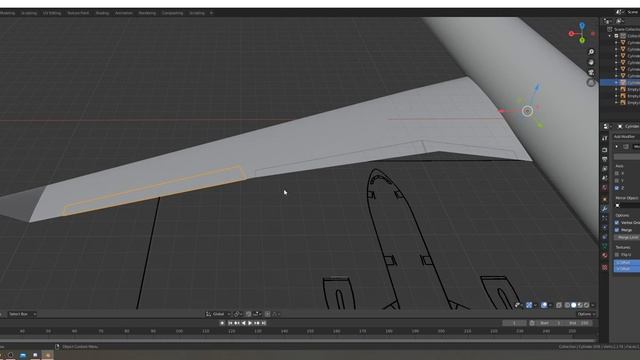
Task: Toggle the Vertex Groups checkbox
Action: [617, 222]
